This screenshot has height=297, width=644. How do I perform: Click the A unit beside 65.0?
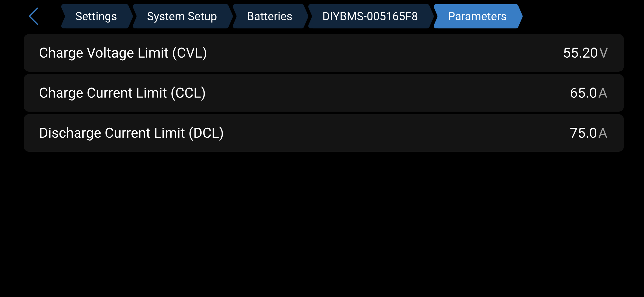pos(603,93)
